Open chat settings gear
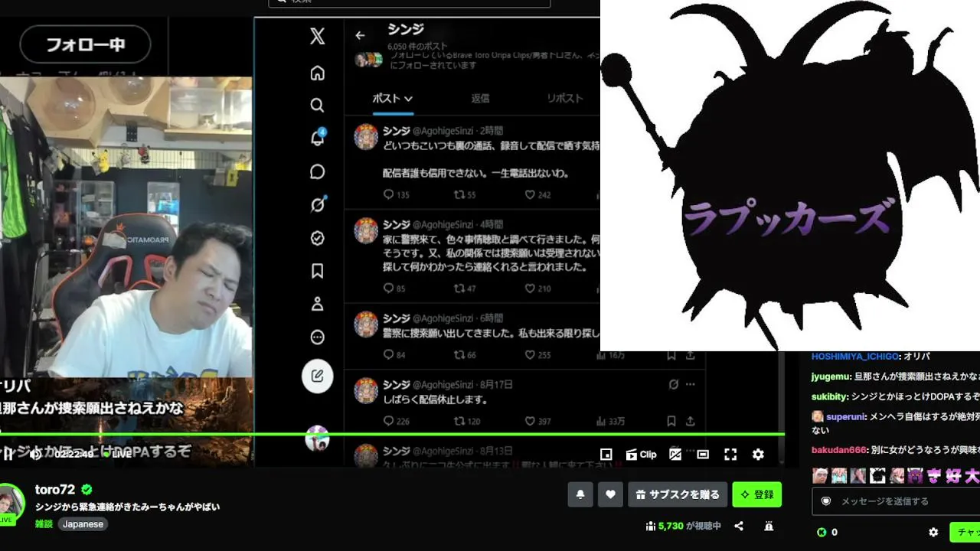This screenshot has width=980, height=551. tap(933, 532)
